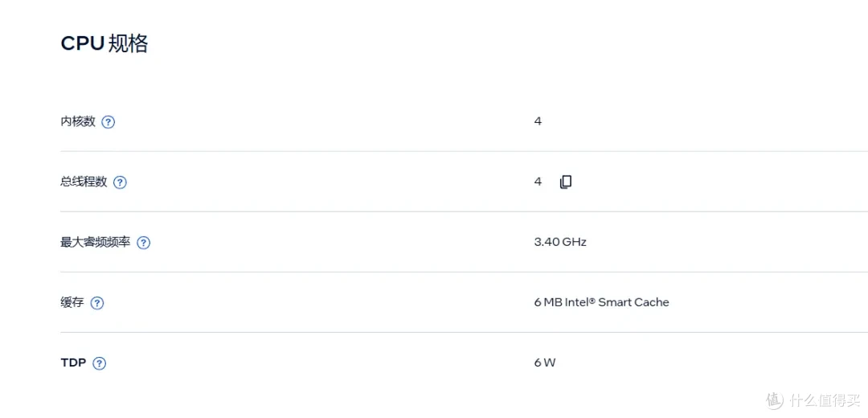The height and width of the screenshot is (418, 868).
Task: Select the 最大睿频频率 label text
Action: click(x=96, y=242)
